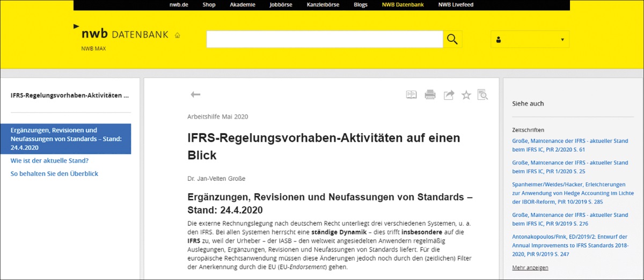
Task: Open the Shop item in the top bar
Action: tap(209, 5)
